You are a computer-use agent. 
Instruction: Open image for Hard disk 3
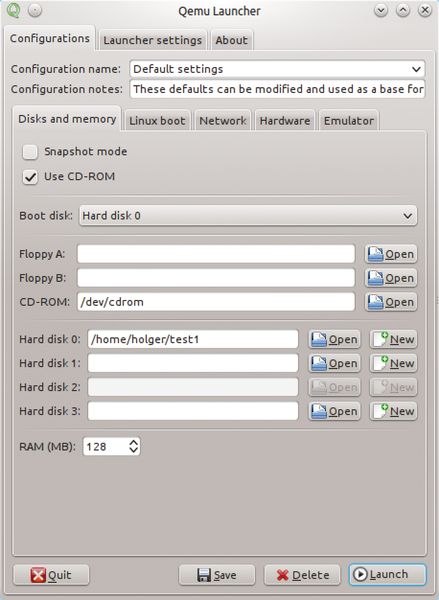pos(335,411)
